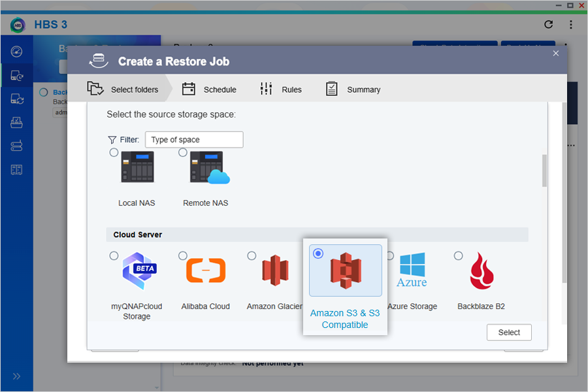
Task: Close the Create a Restore Job dialog
Action: 556,54
